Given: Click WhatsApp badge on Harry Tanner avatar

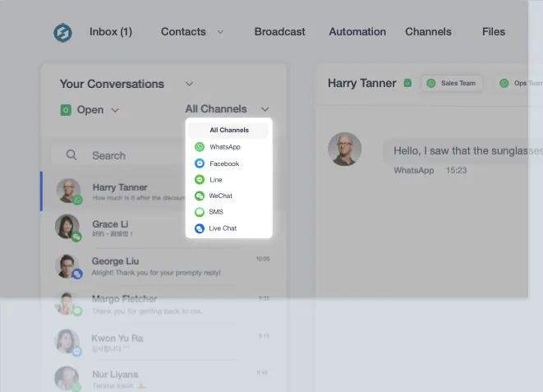Looking at the screenshot, I should [77, 200].
